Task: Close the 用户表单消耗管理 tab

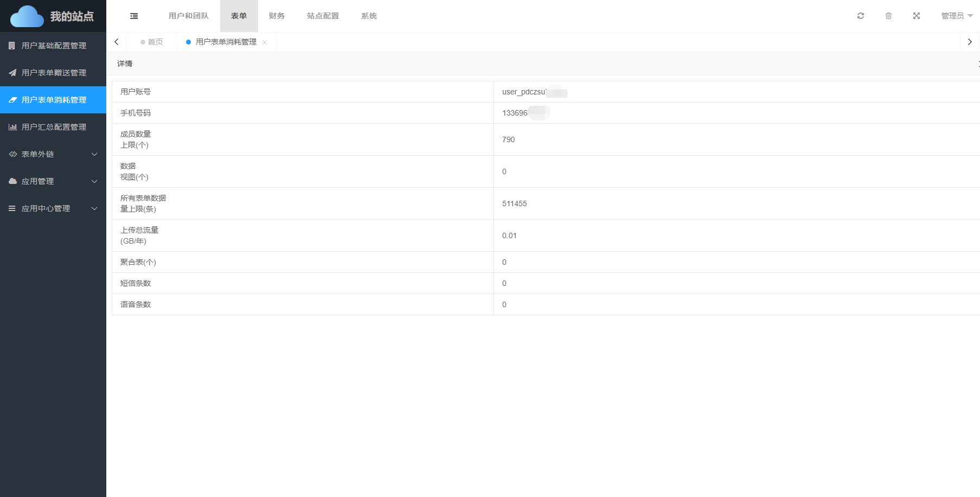Action: (265, 42)
